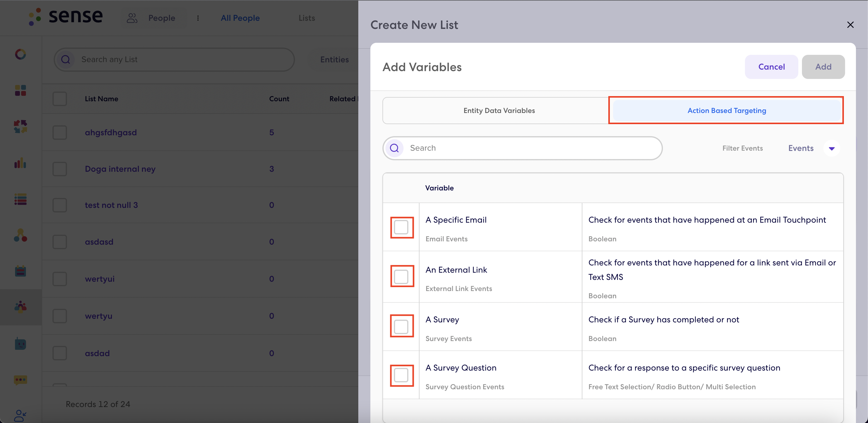Click the Sense logo
The height and width of the screenshot is (423, 868).
coord(65,17)
